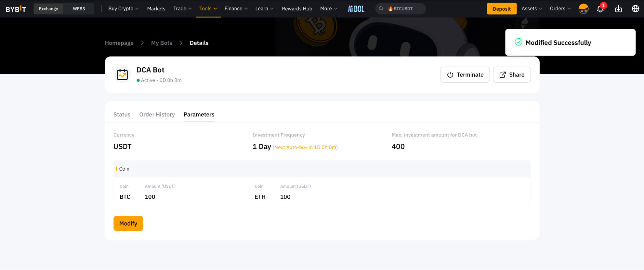Open the notifications bell

tap(600, 9)
